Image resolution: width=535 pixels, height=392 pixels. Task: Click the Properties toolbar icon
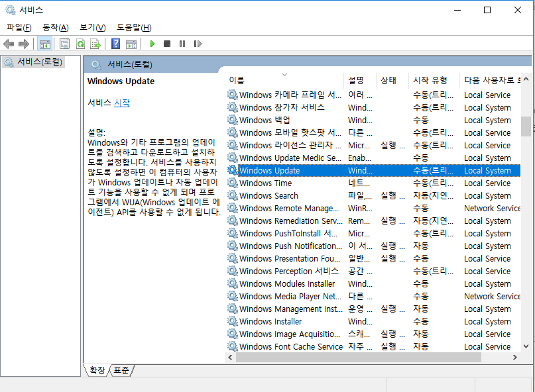[x=63, y=44]
